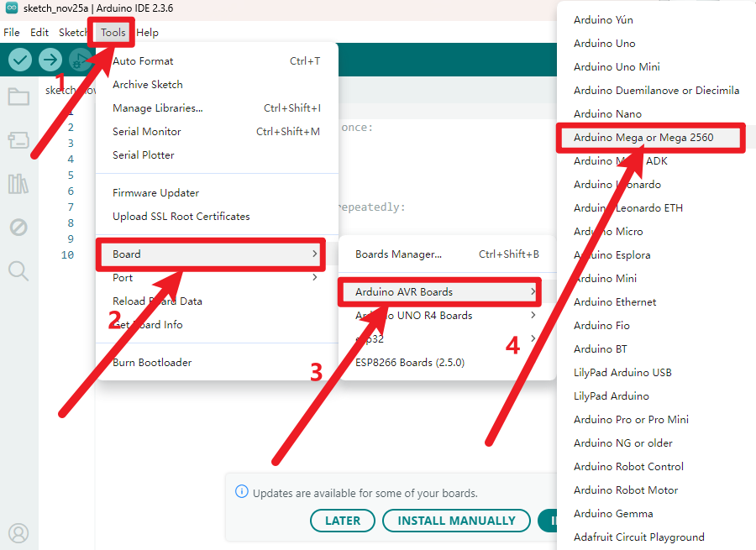Choose Arduino Micro board
The height and width of the screenshot is (550, 756).
656,232
